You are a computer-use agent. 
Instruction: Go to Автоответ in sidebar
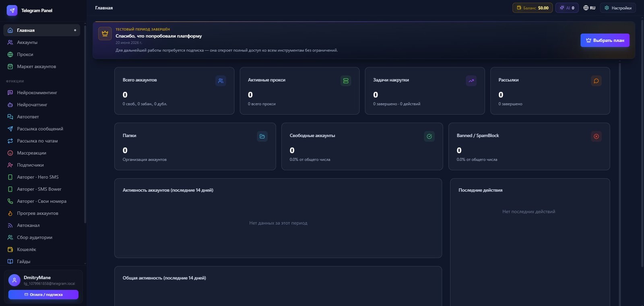click(x=42, y=117)
